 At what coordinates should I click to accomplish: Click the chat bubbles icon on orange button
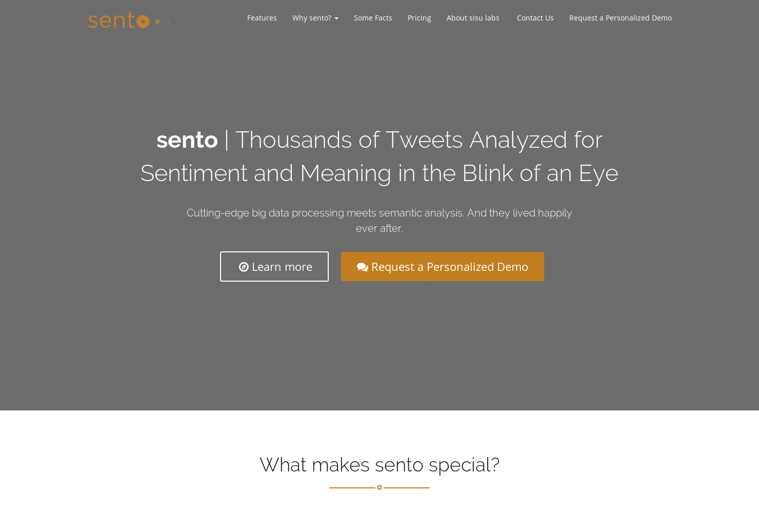click(363, 267)
